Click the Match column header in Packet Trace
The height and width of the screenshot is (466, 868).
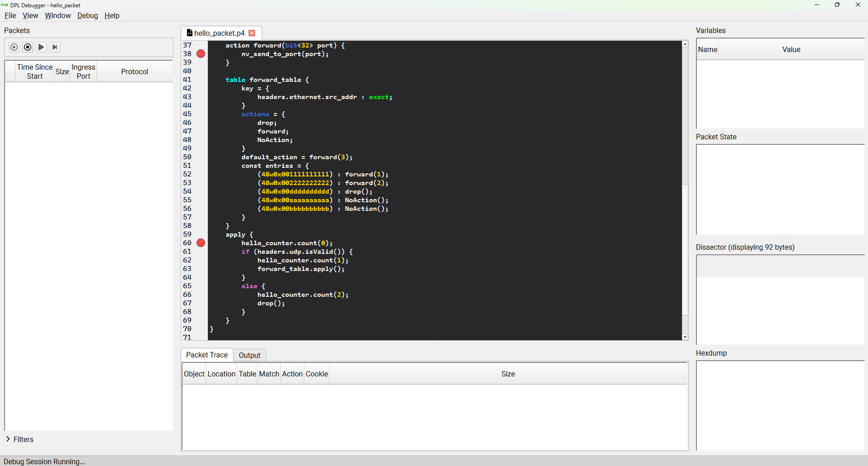point(269,374)
